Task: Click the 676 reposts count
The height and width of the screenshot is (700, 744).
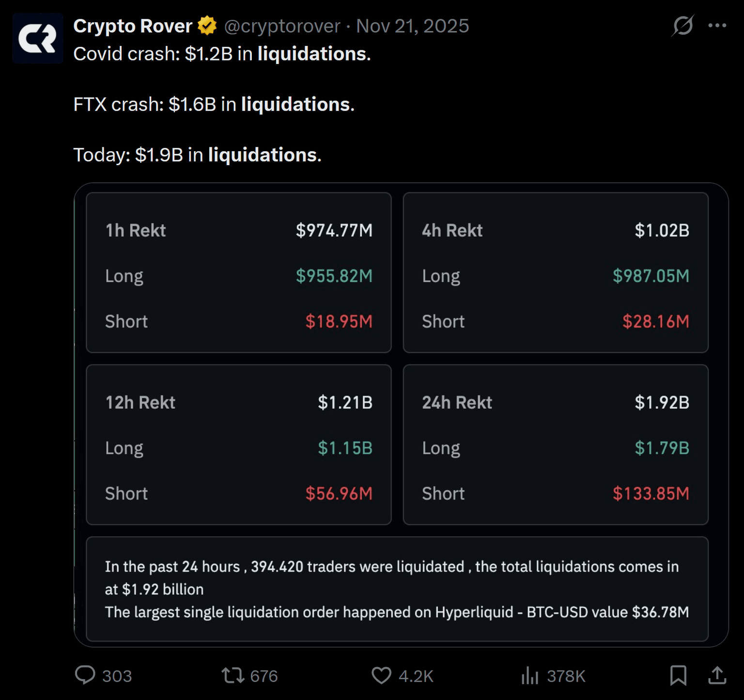Action: tap(263, 676)
